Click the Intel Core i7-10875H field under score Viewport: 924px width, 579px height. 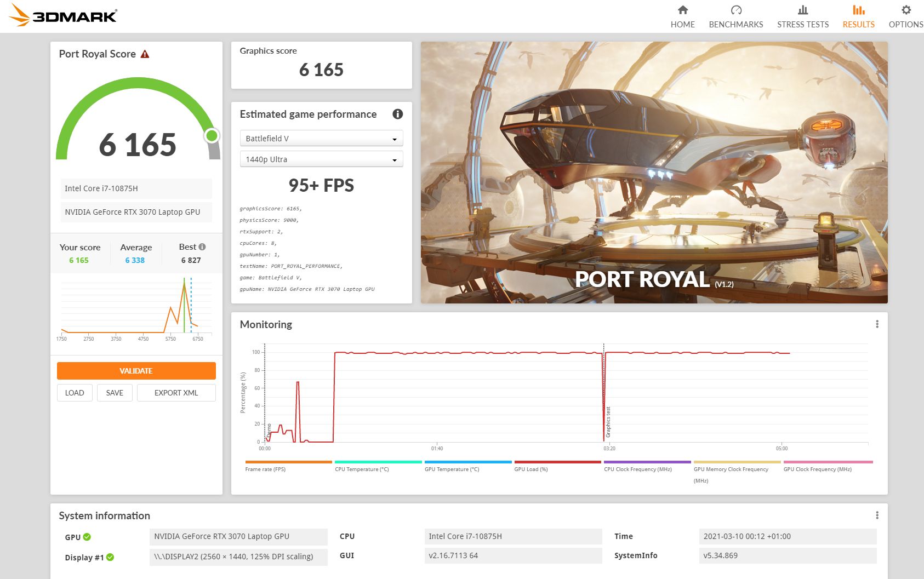coord(136,188)
